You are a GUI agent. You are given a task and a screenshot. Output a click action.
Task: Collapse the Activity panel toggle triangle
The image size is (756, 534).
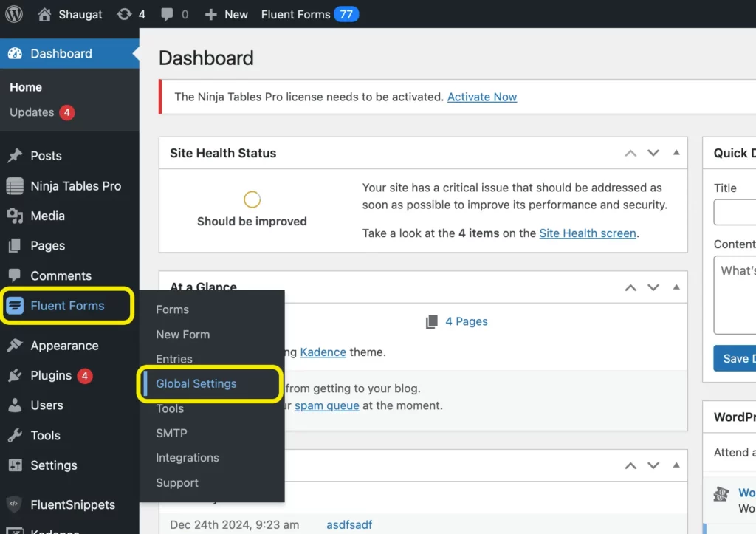[676, 465]
